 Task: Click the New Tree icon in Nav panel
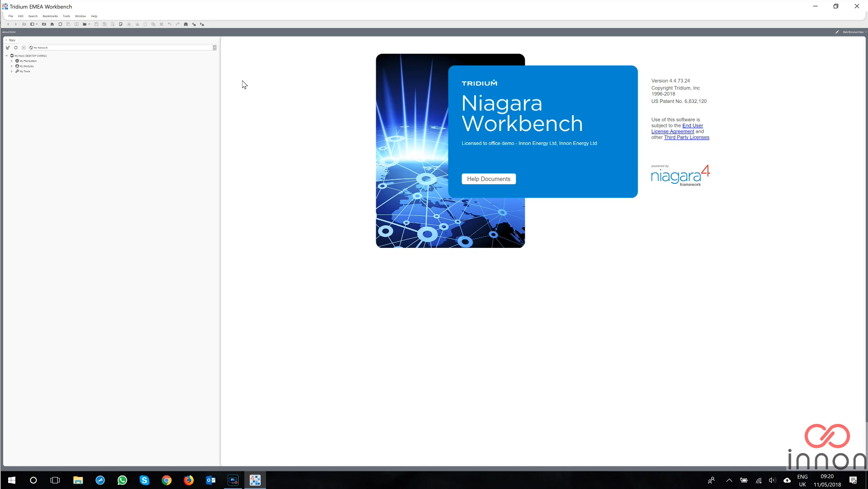[8, 48]
